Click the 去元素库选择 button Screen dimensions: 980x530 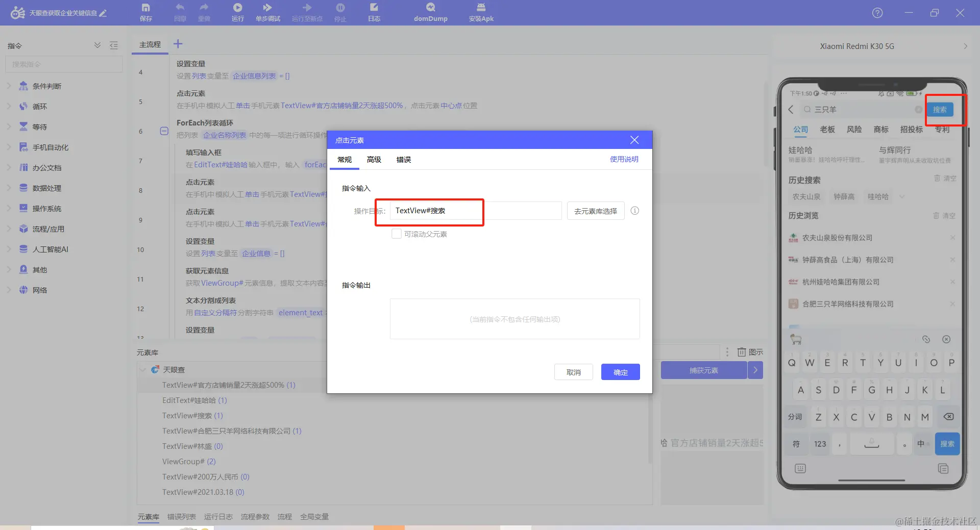[x=596, y=211]
